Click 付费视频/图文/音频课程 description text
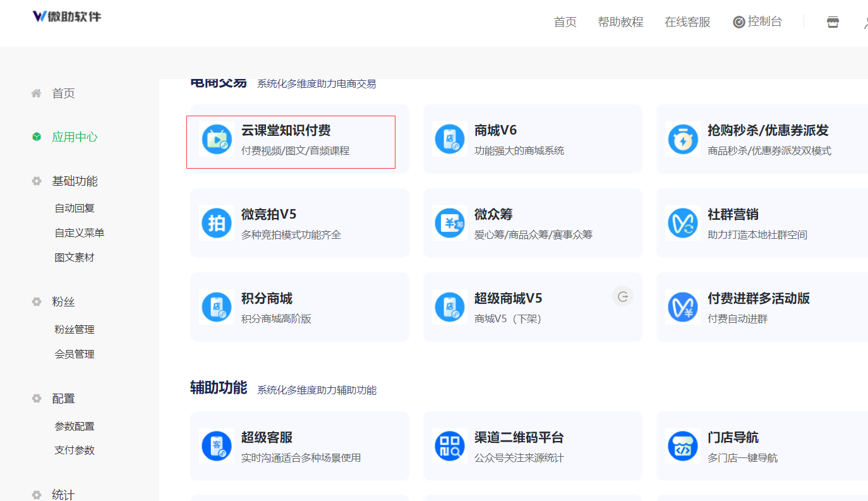The image size is (868, 501). click(x=295, y=151)
